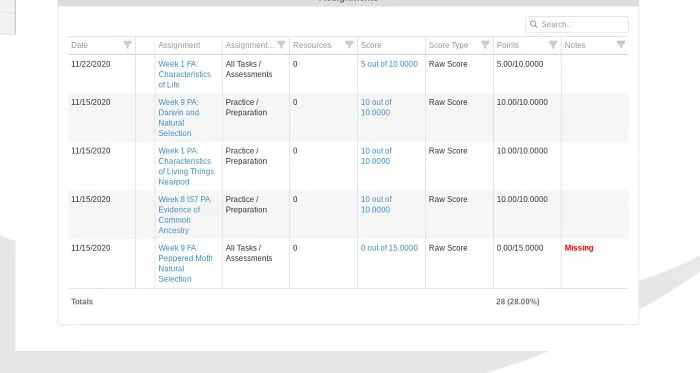Select the 5.00/10.0000 points cell
Viewport: 700px width, 373px height.
(520, 64)
